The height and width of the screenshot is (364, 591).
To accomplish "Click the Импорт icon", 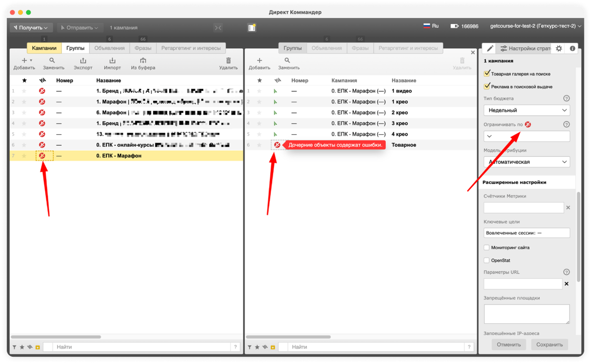I will 112,61.
